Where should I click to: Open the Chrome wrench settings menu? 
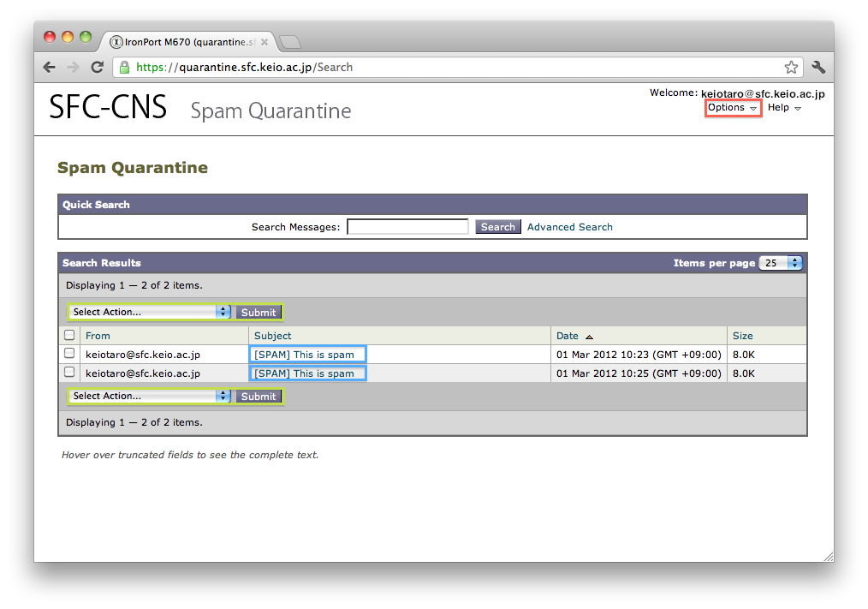click(x=817, y=68)
